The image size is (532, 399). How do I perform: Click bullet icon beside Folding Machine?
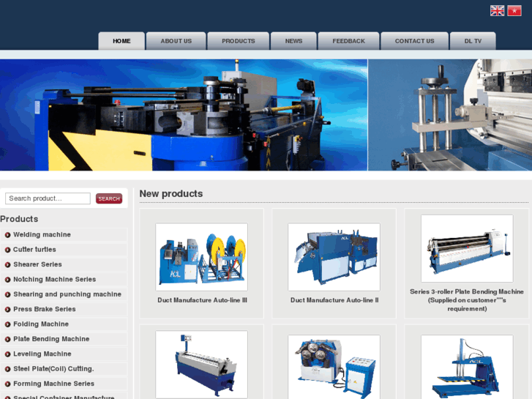[x=7, y=324]
